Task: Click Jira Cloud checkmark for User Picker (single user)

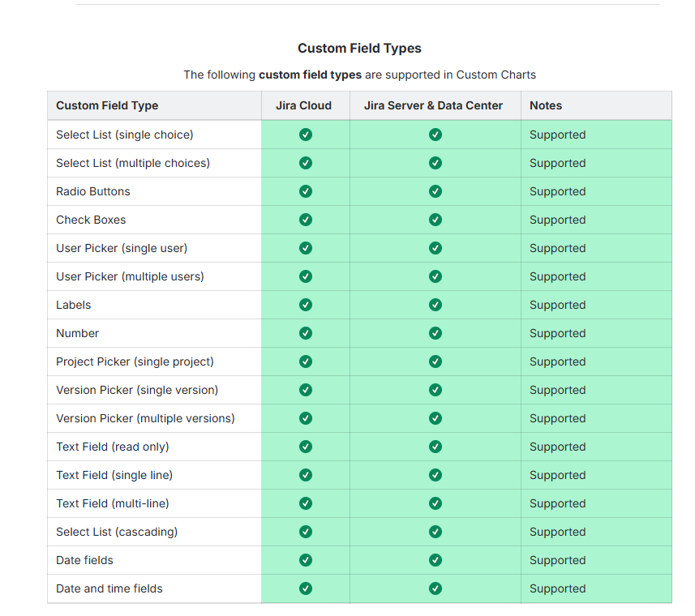Action: 306,248
